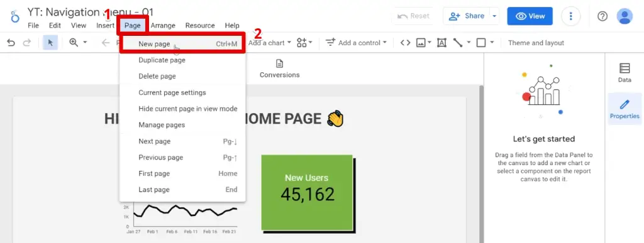Open the Resource menu
This screenshot has width=644, height=243.
(x=200, y=25)
